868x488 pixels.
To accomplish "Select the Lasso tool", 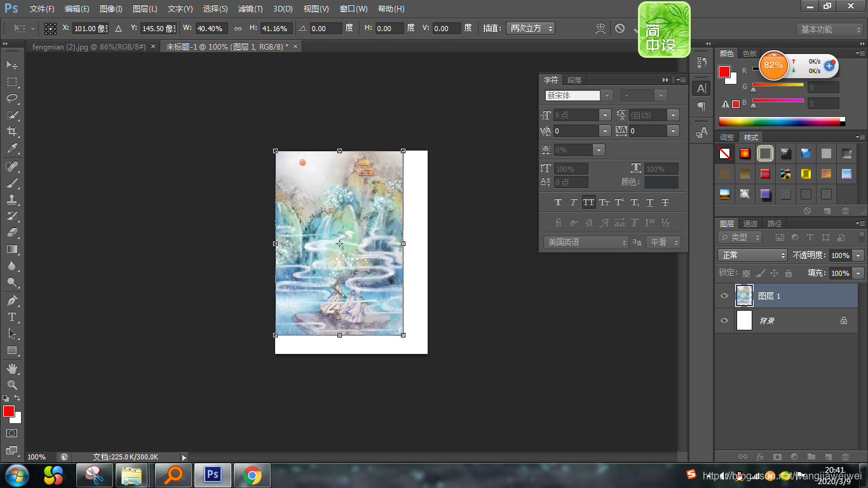I will click(x=12, y=98).
